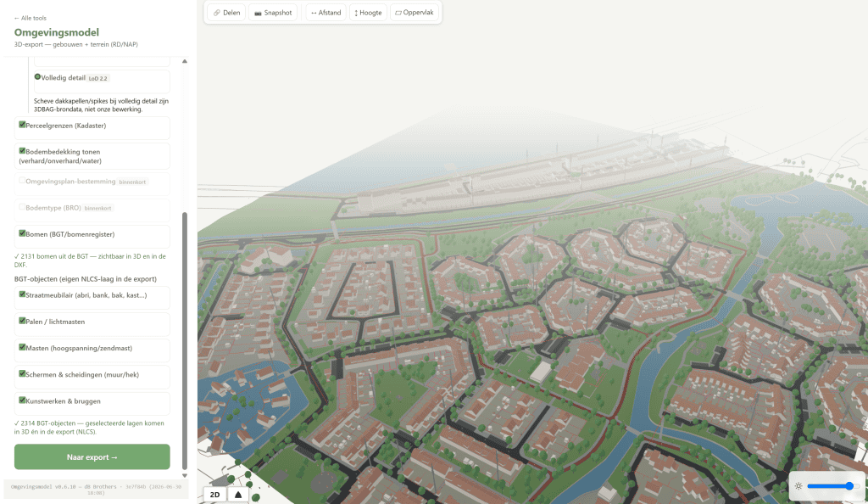Click the Delen share button
Screen dimensions: 868x504
[226, 13]
